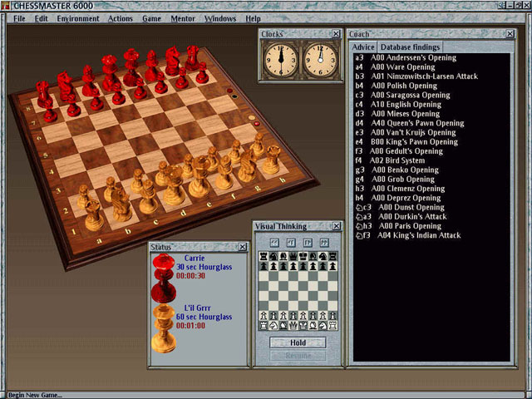The width and height of the screenshot is (532, 399).
Task: Open the Windows menu
Action: point(219,18)
